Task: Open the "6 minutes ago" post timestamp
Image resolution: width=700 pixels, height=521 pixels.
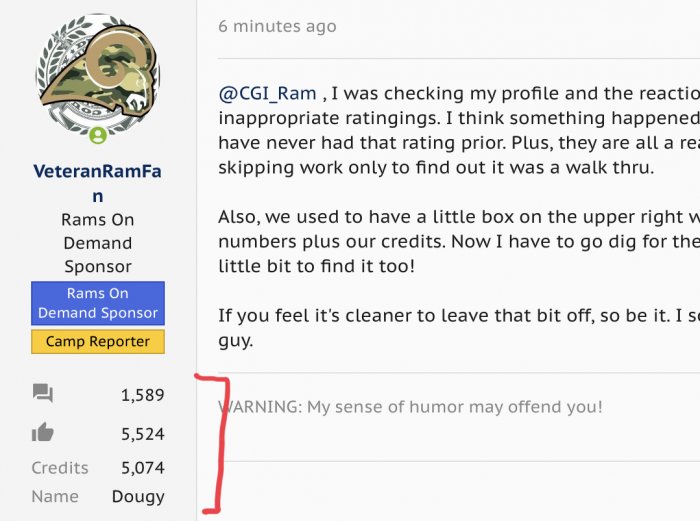Action: click(x=277, y=26)
